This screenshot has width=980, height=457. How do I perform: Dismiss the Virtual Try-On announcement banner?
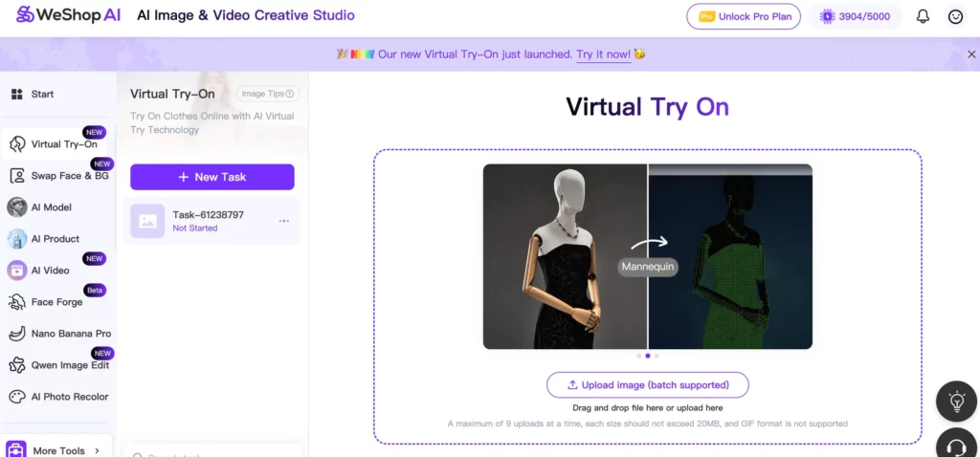[x=971, y=54]
